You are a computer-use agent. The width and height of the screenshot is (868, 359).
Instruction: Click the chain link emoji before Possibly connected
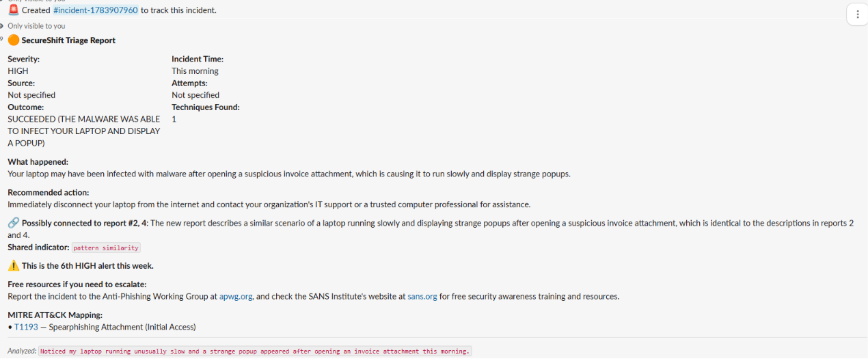[13, 223]
